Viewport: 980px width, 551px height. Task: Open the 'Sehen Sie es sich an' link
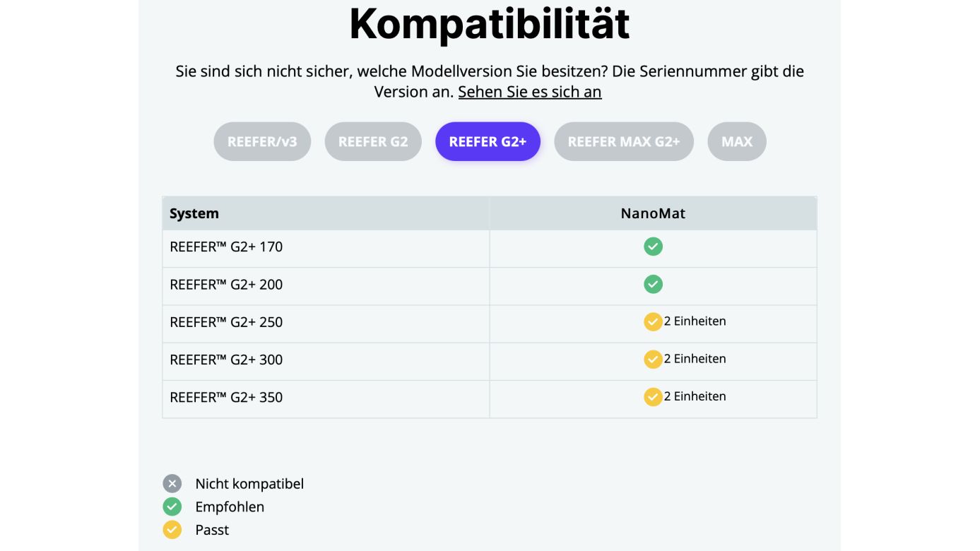(530, 92)
